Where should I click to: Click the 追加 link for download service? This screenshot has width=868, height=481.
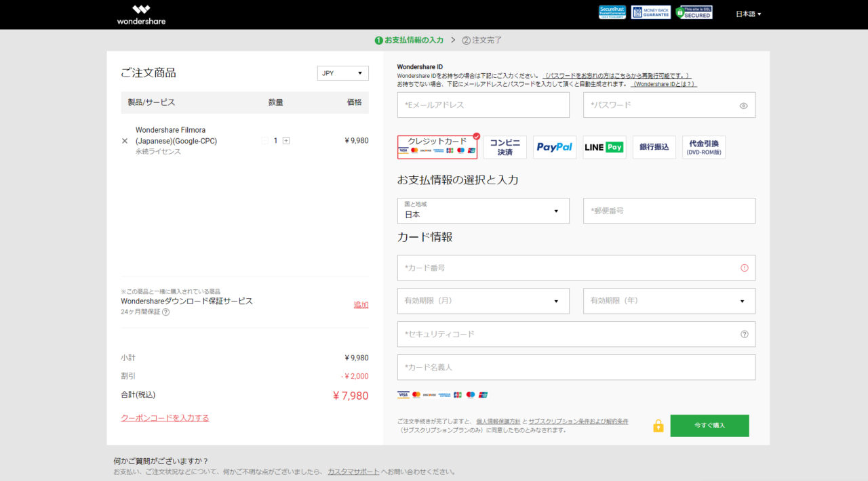(361, 305)
